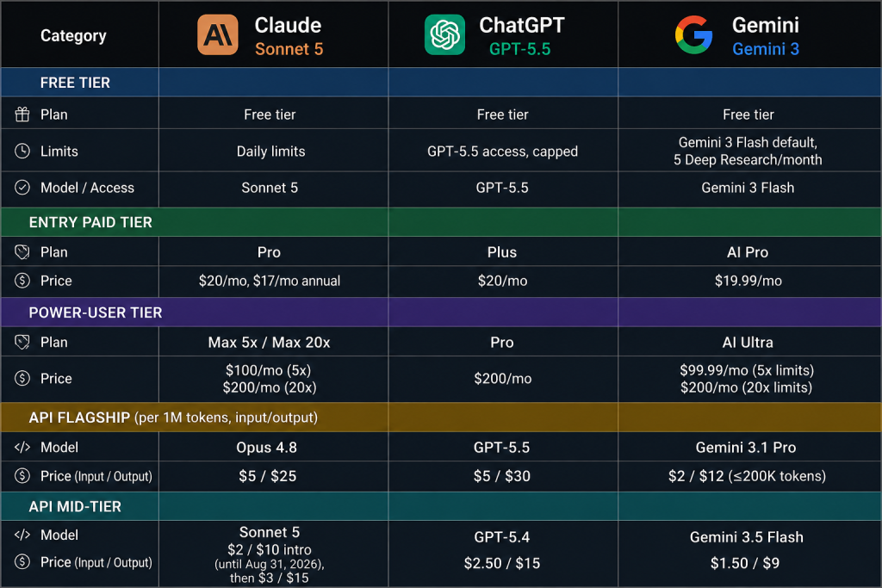Click the dollar icon in Entry Paid Tier Price
This screenshot has width=882, height=588.
click(x=22, y=281)
